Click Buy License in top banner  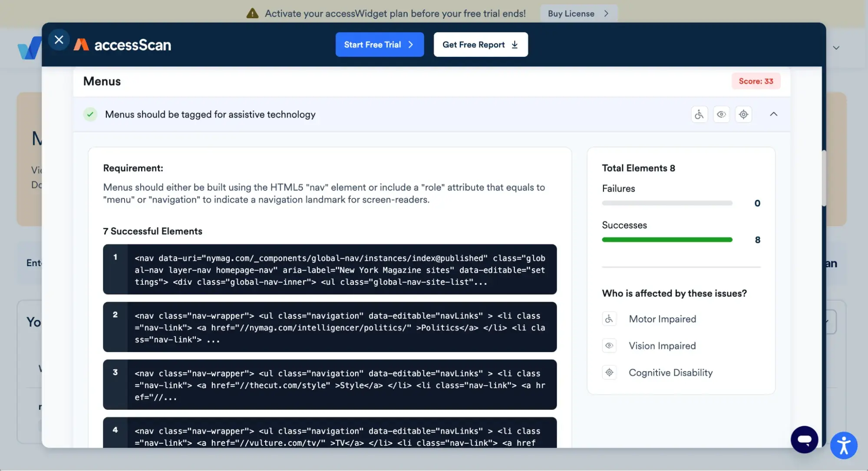[578, 13]
